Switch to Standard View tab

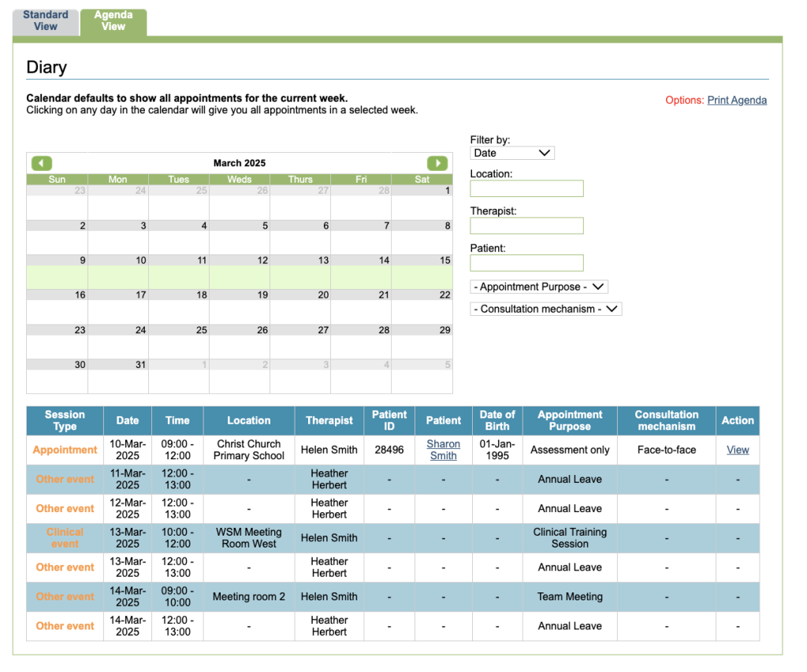(46, 20)
